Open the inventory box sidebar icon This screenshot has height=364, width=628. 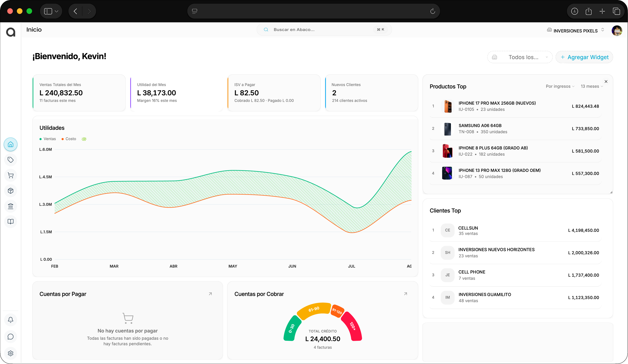pos(10,191)
